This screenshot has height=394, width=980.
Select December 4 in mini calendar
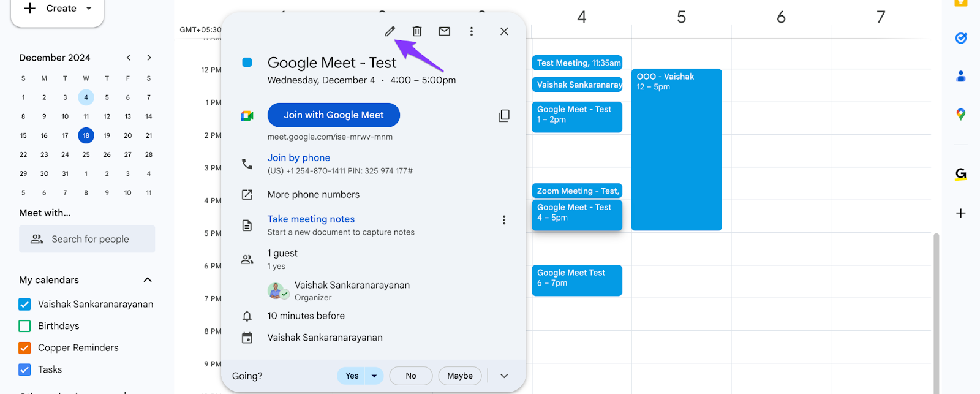point(86,97)
